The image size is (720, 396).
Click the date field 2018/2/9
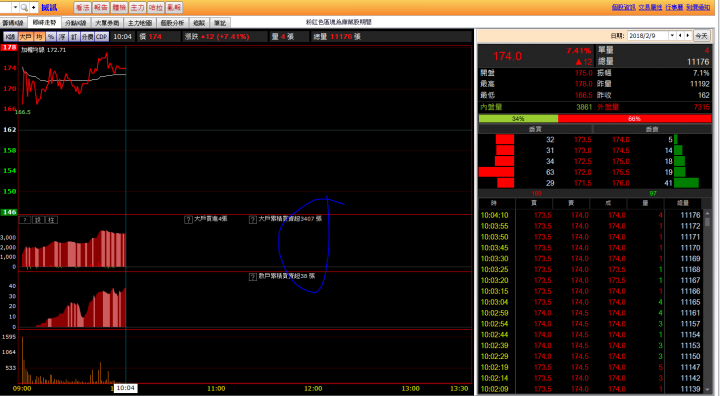[647, 35]
